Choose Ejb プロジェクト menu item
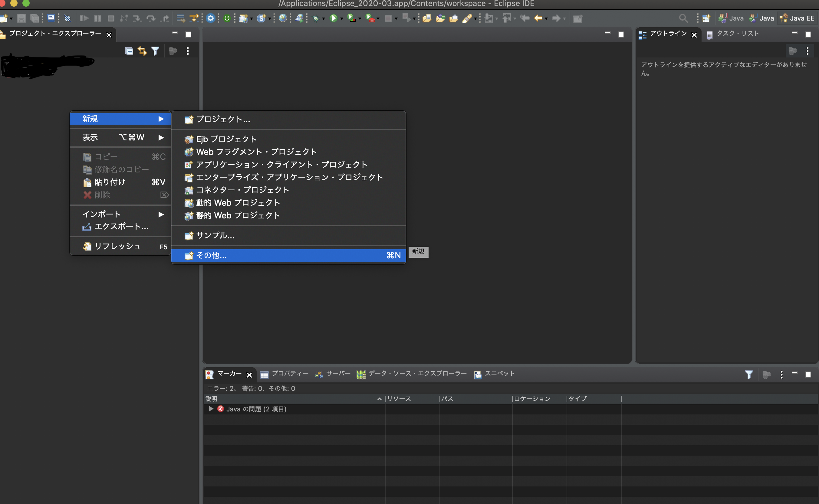Screen dimensions: 819x504 288,139
